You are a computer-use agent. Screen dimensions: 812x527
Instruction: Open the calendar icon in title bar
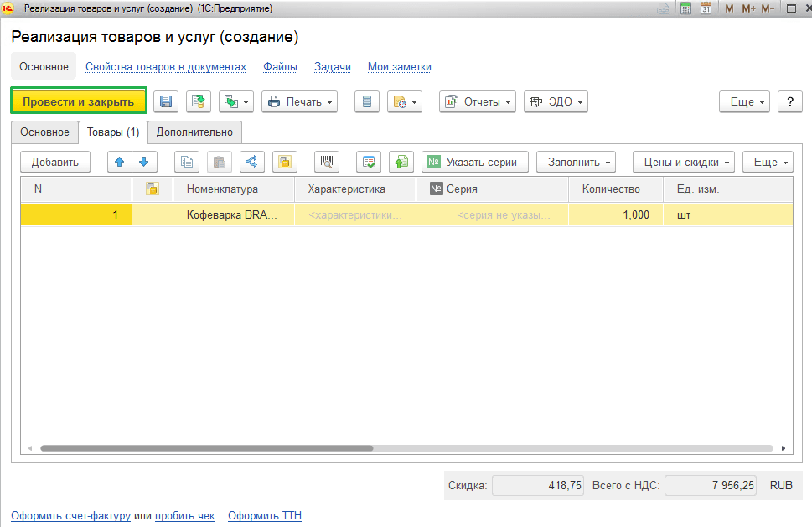[x=706, y=8]
